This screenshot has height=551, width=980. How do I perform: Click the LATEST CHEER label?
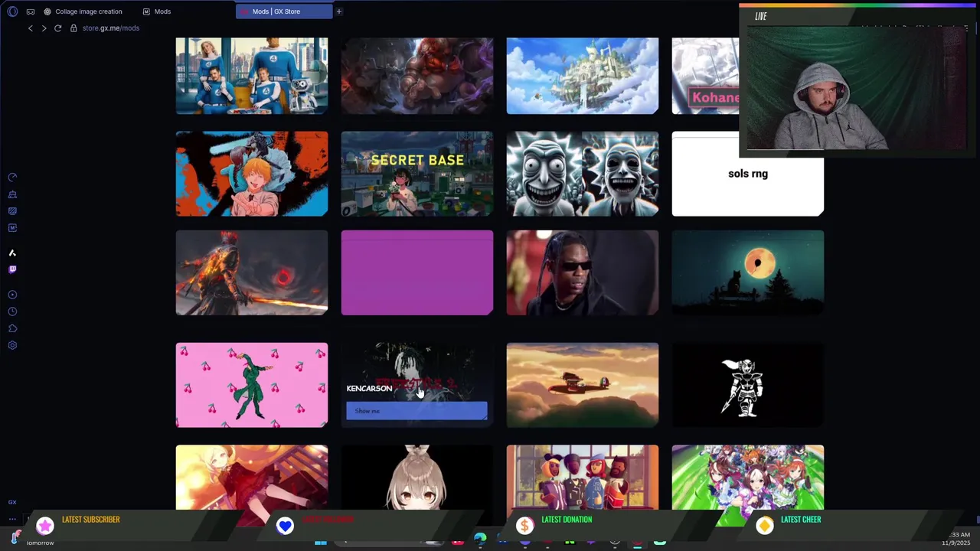click(x=801, y=520)
